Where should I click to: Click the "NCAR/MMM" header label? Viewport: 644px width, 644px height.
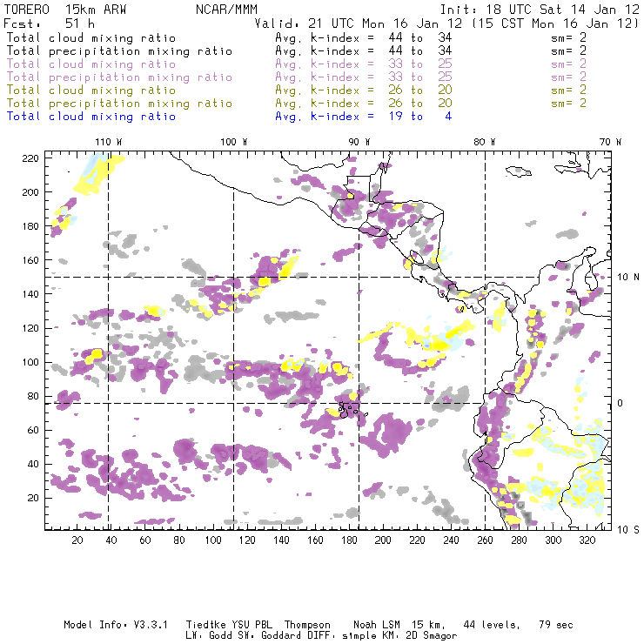tap(226, 9)
